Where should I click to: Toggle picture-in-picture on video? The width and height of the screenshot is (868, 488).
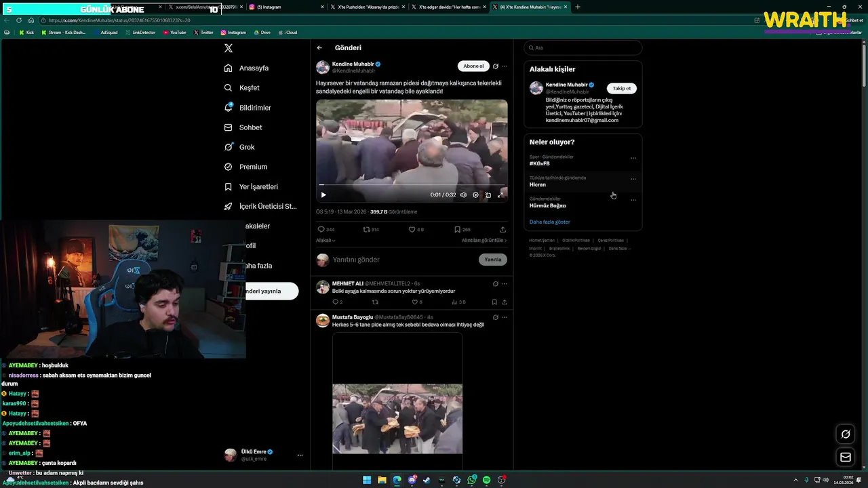(488, 195)
